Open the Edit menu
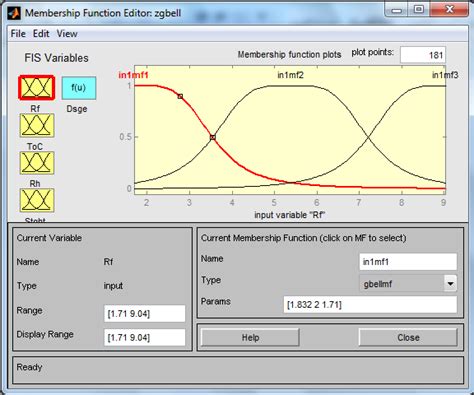The width and height of the screenshot is (474, 395). coord(41,34)
